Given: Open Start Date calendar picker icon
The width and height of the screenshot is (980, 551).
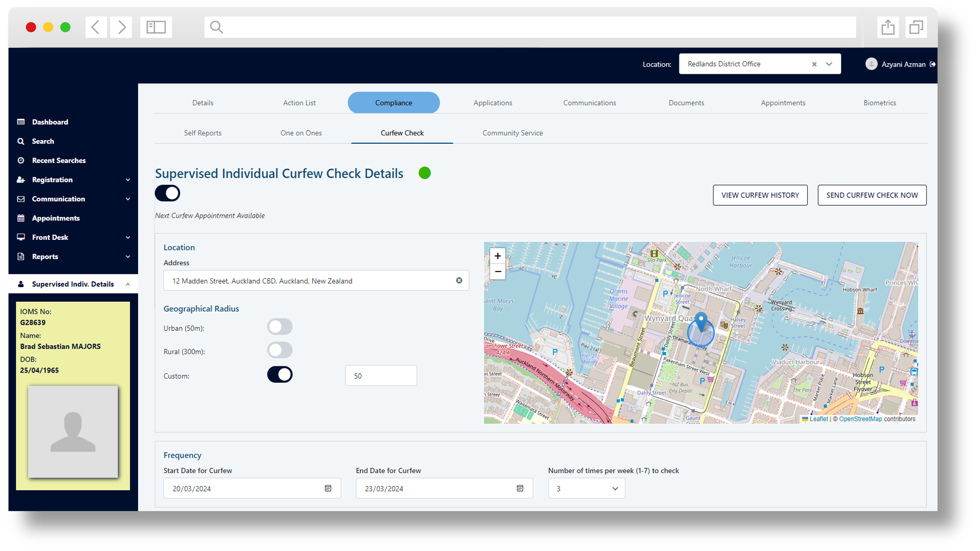Looking at the screenshot, I should [x=328, y=488].
